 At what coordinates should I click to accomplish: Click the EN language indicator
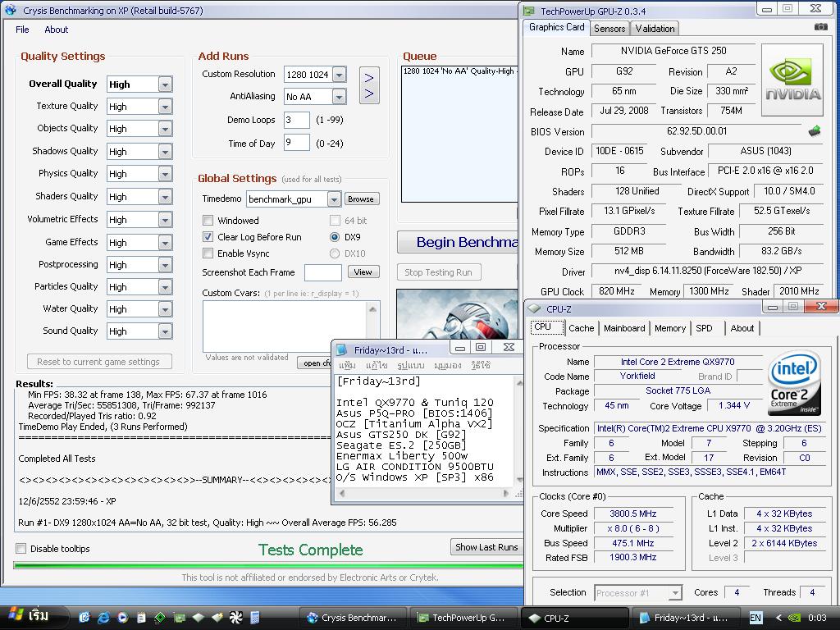tap(756, 618)
